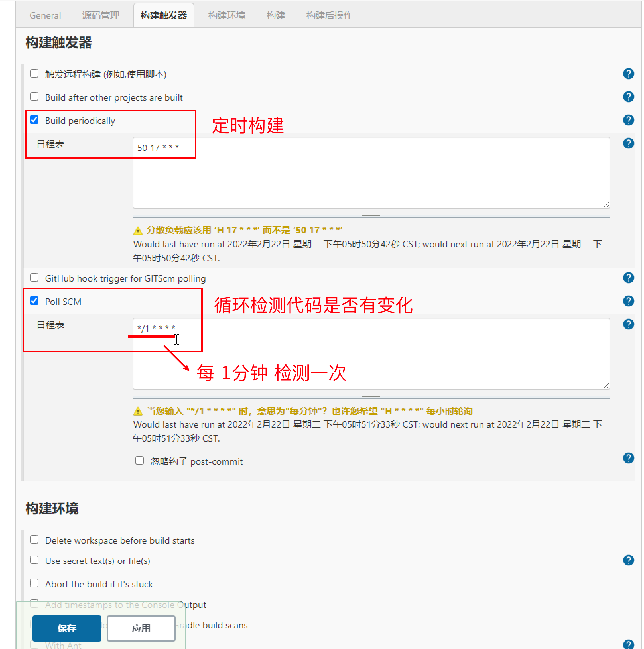Open the 构建后操作 tab
644x649 pixels.
[x=329, y=16]
